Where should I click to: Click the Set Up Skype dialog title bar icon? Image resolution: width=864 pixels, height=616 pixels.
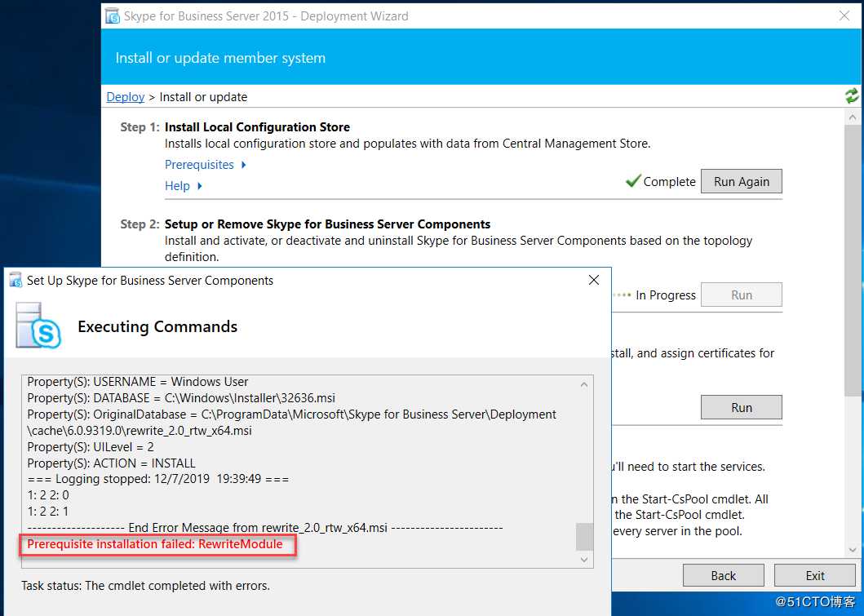pos(16,280)
